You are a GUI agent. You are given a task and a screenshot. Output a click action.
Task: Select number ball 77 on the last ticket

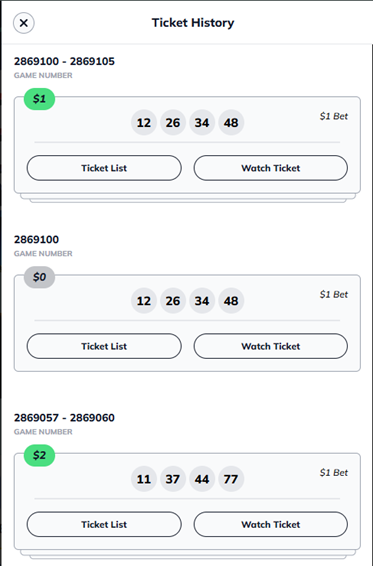pyautogui.click(x=231, y=479)
